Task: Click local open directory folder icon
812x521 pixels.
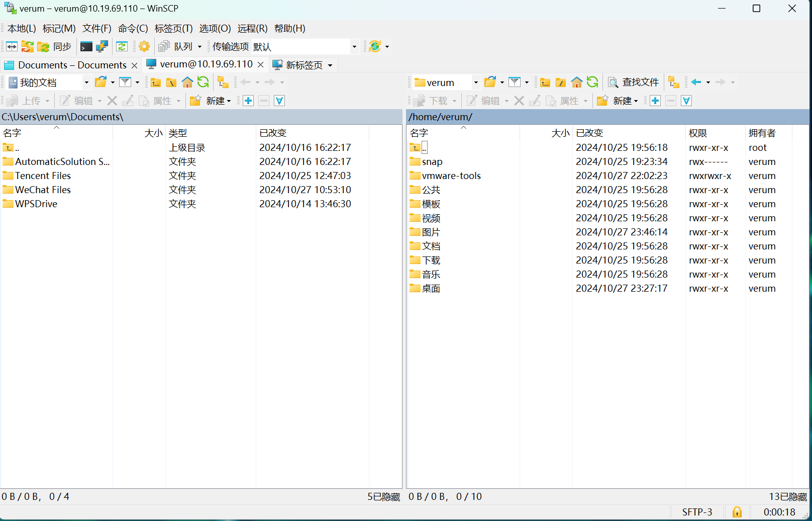Action: [101, 82]
